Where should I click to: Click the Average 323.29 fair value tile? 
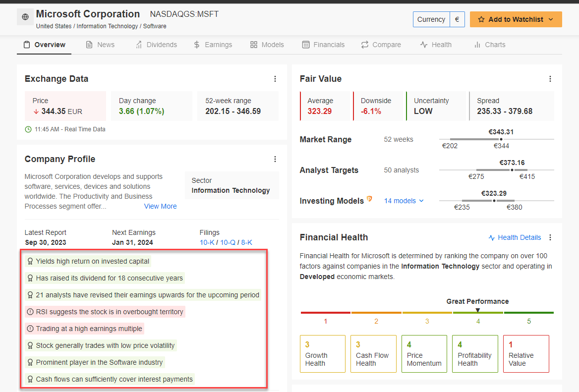pos(325,106)
